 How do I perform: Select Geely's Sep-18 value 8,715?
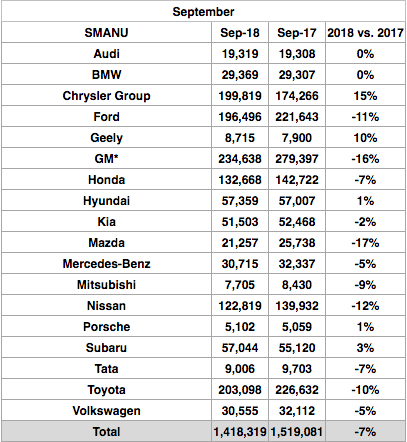(x=240, y=138)
